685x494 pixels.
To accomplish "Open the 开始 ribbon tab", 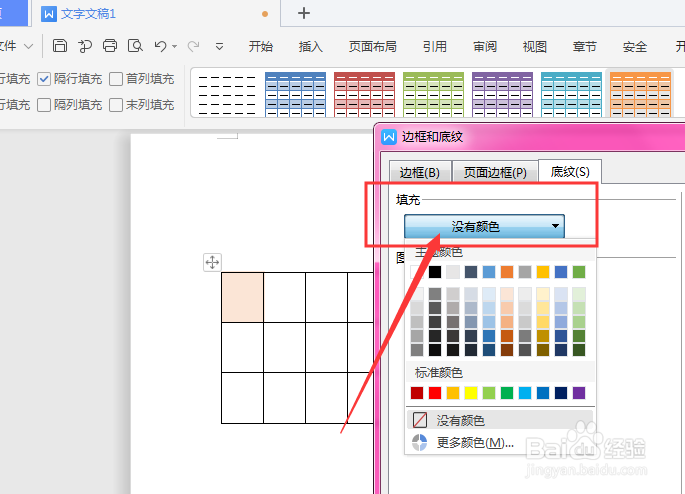I will [x=261, y=46].
